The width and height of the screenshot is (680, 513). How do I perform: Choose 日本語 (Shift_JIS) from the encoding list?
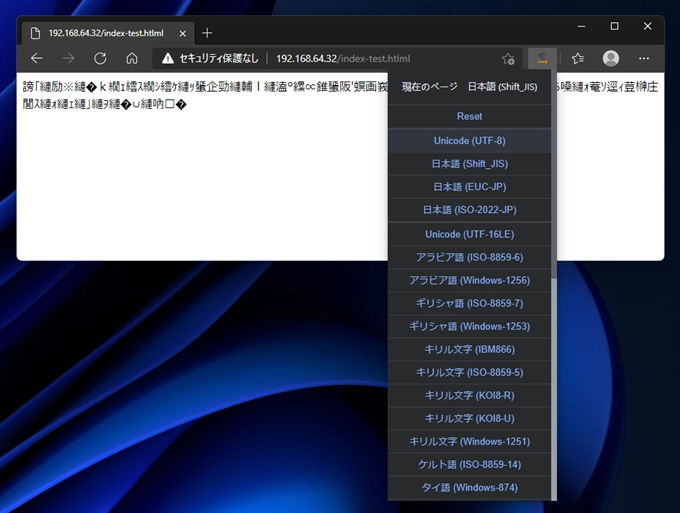(469, 164)
